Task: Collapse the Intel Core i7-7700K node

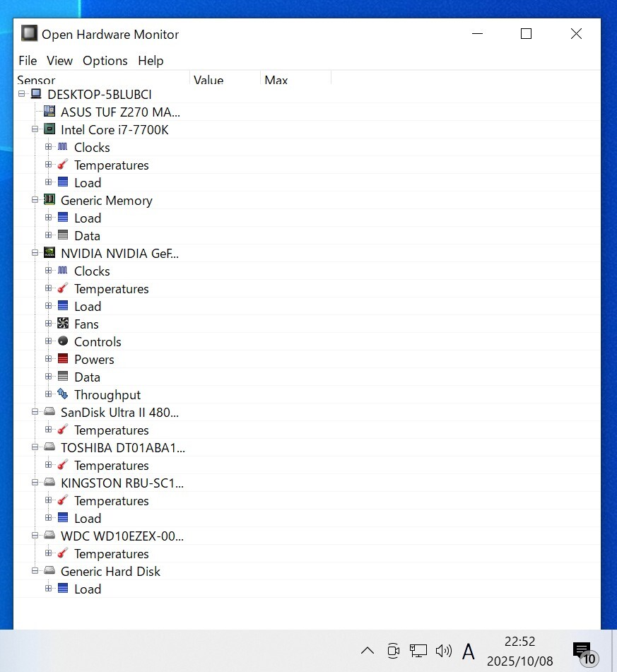Action: tap(35, 129)
